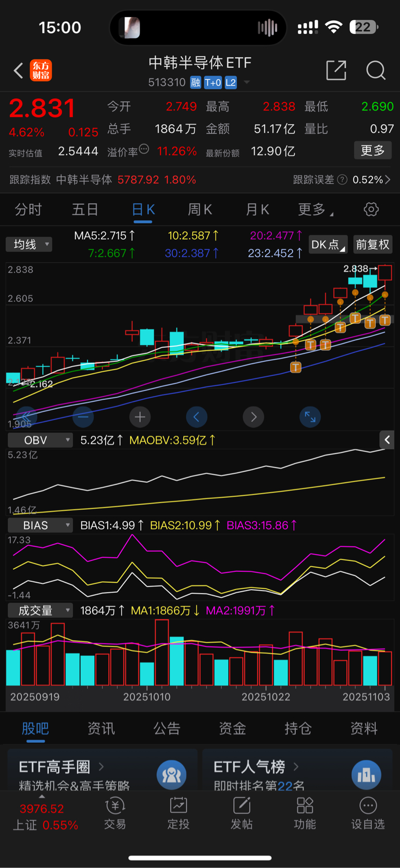Select the 周K tab

200,210
